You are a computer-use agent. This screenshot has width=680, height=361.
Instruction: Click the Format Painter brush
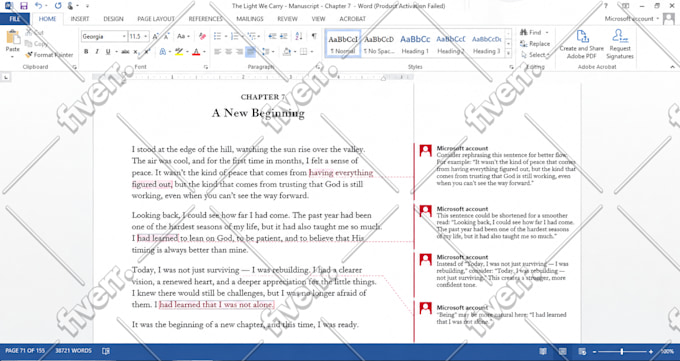(x=29, y=55)
